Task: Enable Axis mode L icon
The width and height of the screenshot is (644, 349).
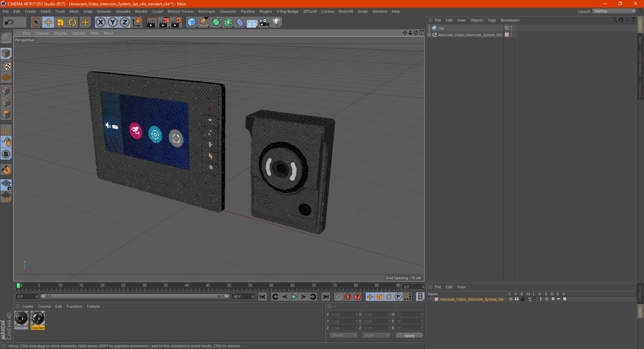Action: point(6,130)
